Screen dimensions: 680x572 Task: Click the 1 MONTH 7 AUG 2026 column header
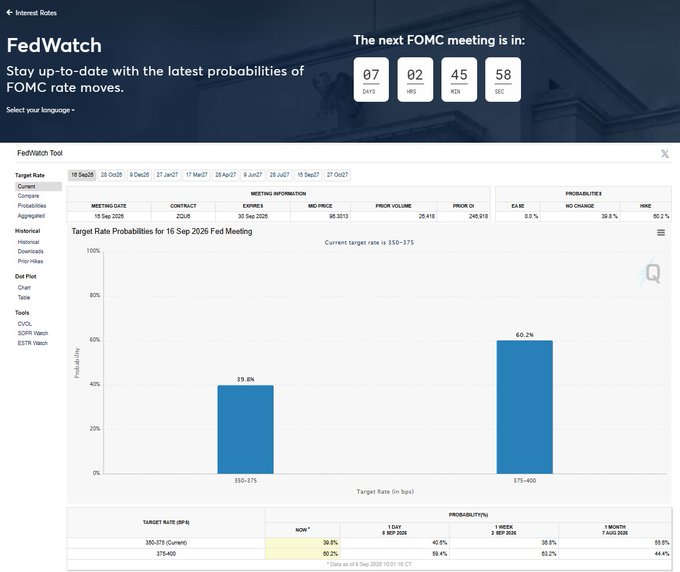coord(615,530)
